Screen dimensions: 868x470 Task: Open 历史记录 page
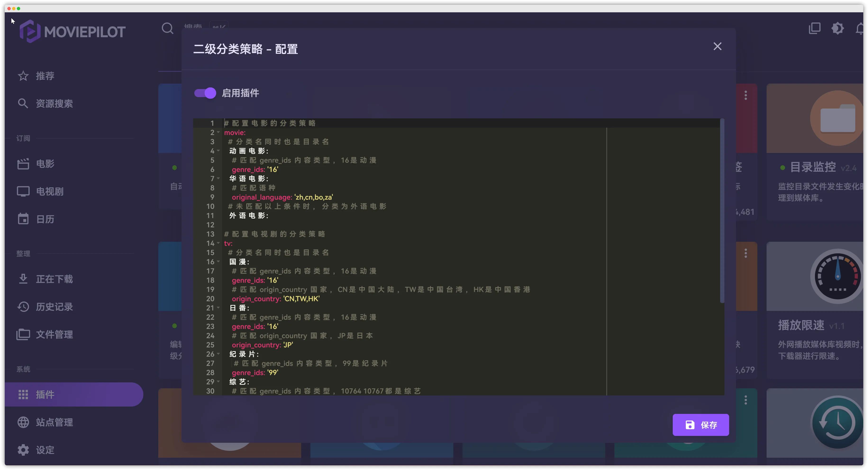[x=74, y=307]
